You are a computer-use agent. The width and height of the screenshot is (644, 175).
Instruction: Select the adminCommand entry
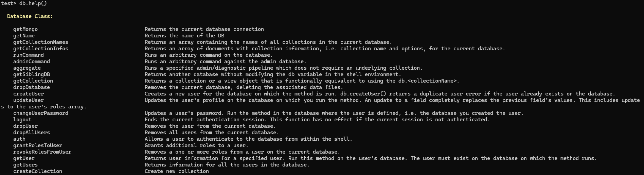32,62
